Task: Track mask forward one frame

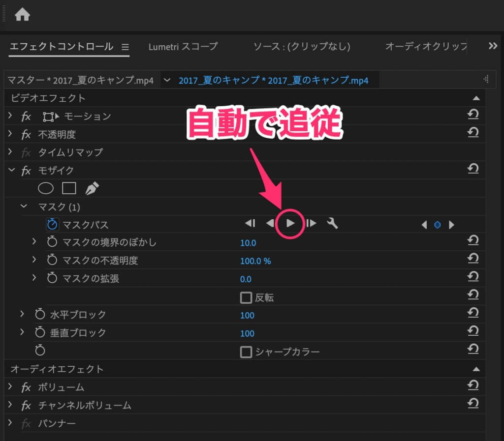Action: [311, 224]
